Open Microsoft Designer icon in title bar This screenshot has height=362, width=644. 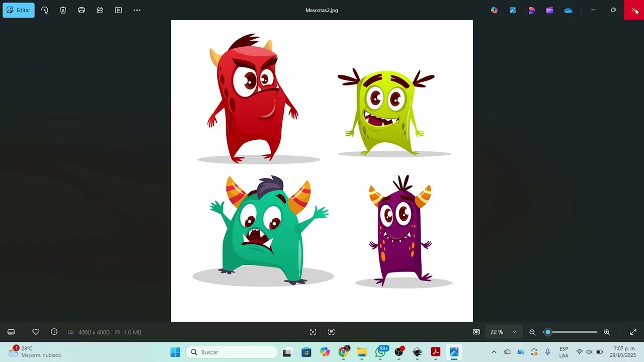click(531, 10)
